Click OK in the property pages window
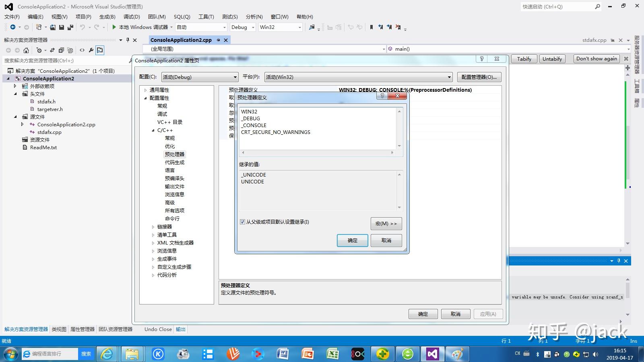The image size is (644, 362). coord(423,314)
